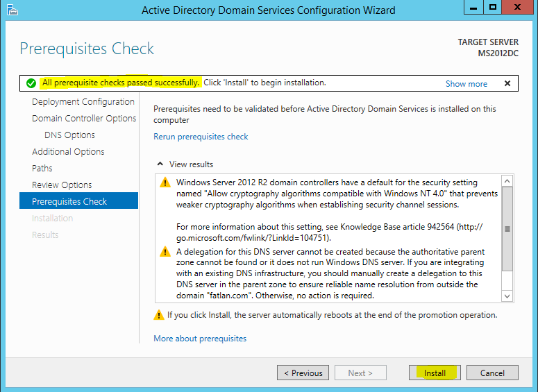Screen dimensions: 538x392
Task: Click results scrollbar down arrow
Action: point(507,296)
